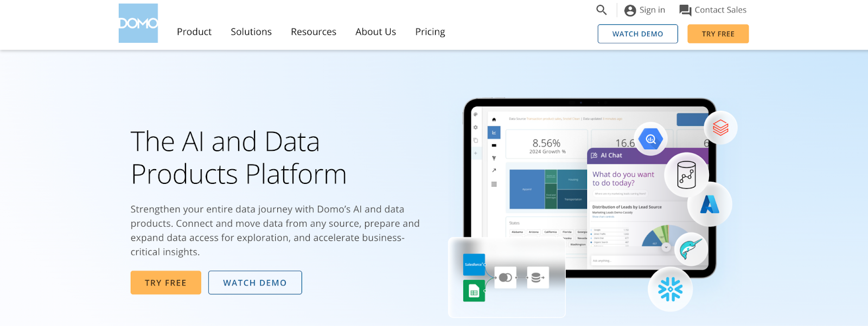Click the teal narwhal logo icon
868x326 pixels.
pos(691,249)
